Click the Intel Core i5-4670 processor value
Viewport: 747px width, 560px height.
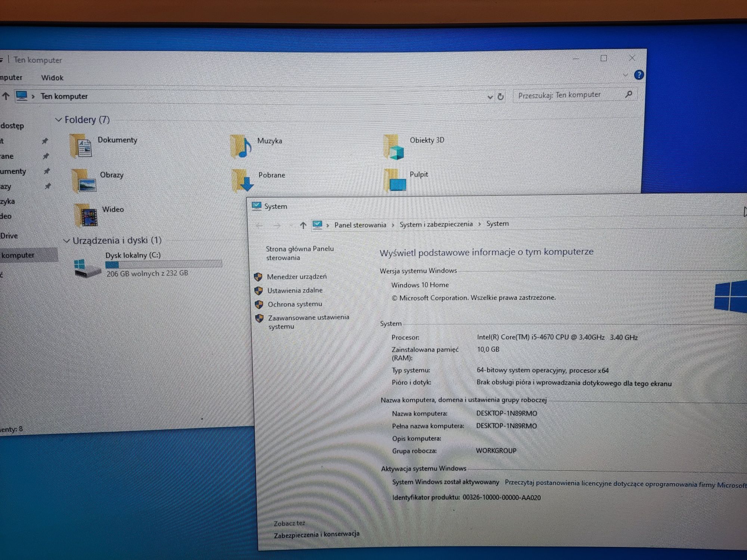coord(557,337)
